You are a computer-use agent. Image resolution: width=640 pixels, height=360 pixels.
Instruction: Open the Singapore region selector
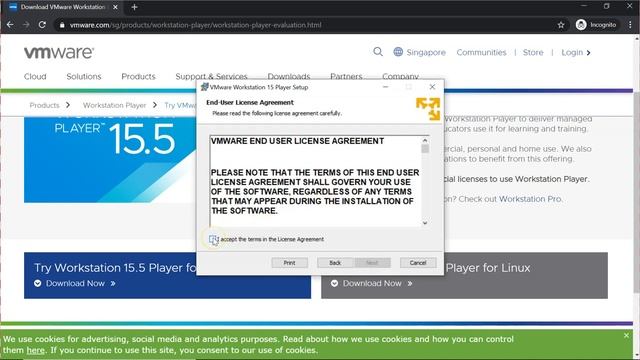tap(426, 52)
